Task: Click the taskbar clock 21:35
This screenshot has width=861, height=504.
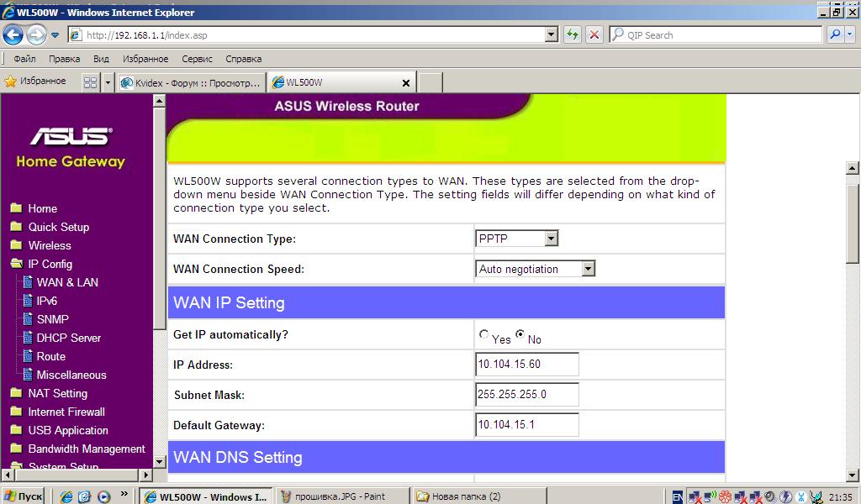Action: (841, 497)
